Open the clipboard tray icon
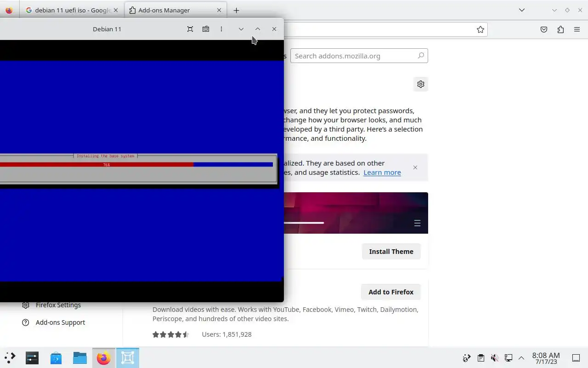The image size is (588, 368). [481, 358]
